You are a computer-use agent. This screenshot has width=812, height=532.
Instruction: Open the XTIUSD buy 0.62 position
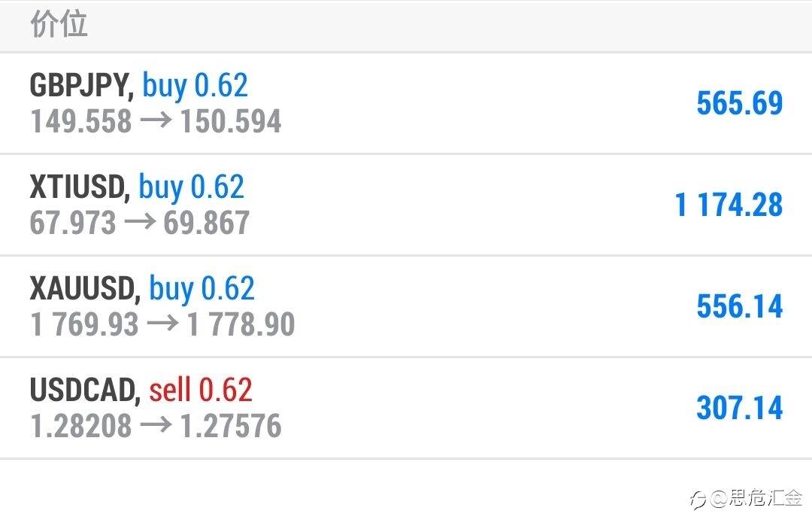(406, 205)
